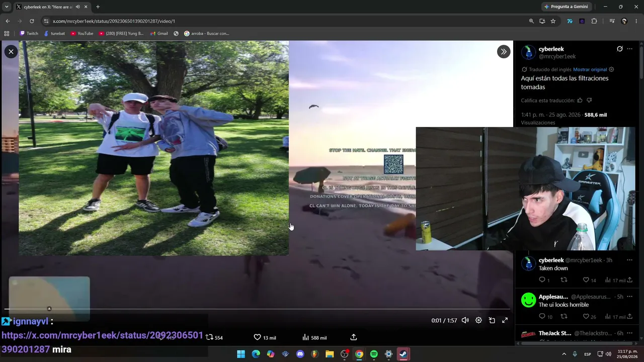Show hidden system tray icons
The width and height of the screenshot is (644, 362).
point(564,354)
